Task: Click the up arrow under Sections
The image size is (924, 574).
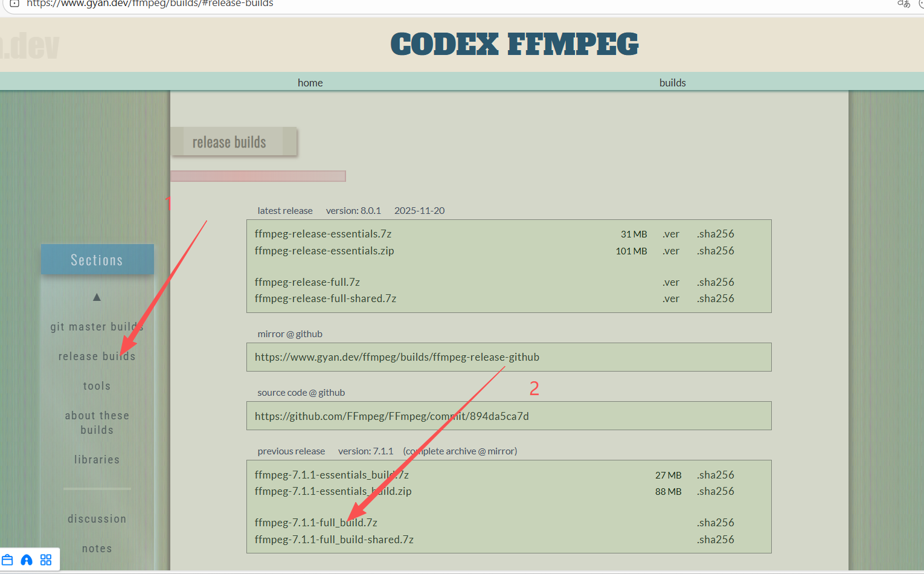Action: tap(97, 297)
